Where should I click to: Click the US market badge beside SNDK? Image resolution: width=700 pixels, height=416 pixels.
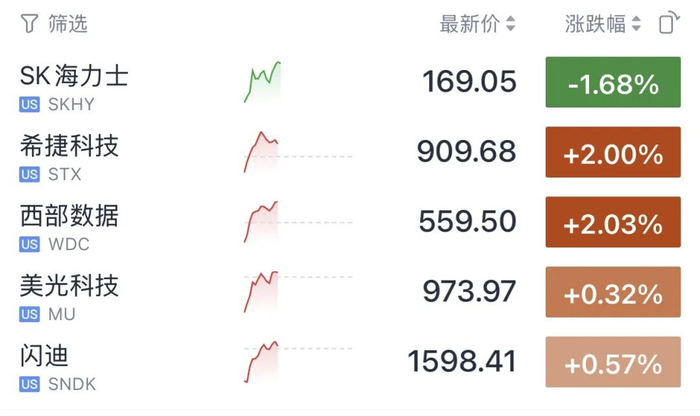29,384
